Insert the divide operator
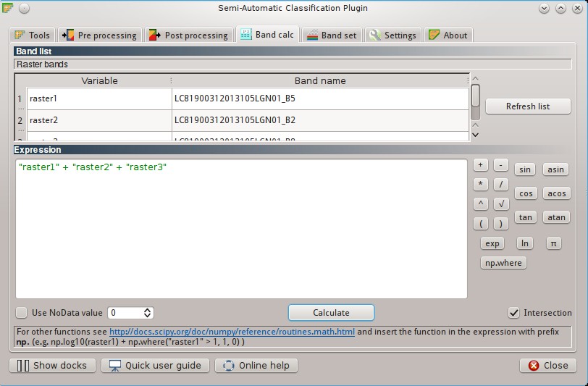This screenshot has height=386, width=588. tap(501, 184)
